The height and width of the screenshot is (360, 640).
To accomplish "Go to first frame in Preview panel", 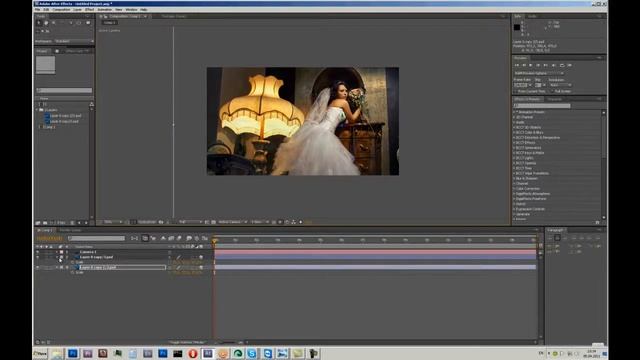I will pyautogui.click(x=517, y=65).
